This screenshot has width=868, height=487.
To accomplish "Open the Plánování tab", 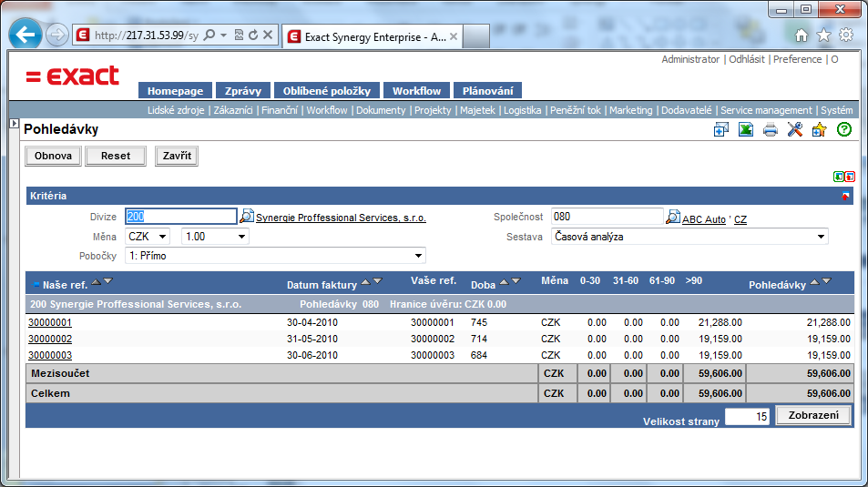I will 487,91.
